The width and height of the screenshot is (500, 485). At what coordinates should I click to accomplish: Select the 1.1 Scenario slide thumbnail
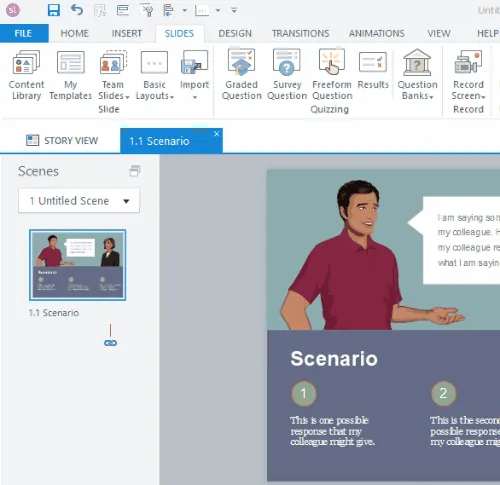(78, 265)
